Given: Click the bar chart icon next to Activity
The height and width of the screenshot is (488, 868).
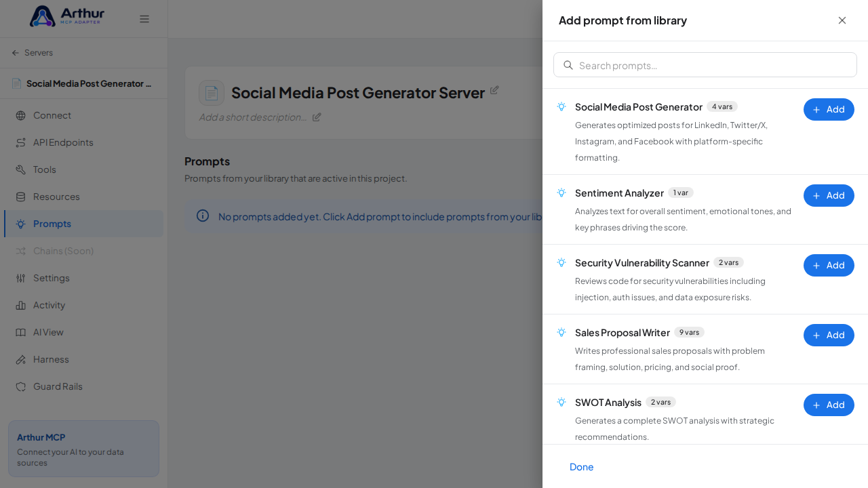Looking at the screenshot, I should tap(21, 305).
